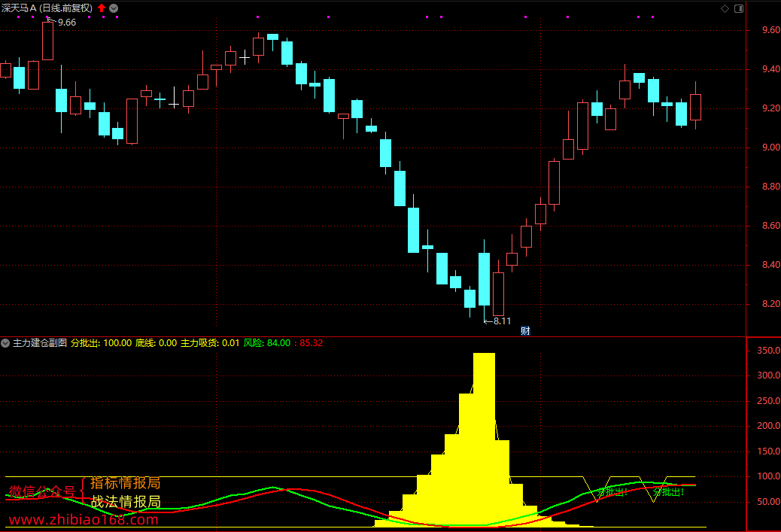Image resolution: width=781 pixels, height=532 pixels.
Task: Toggle the side panel icon at top right
Action: (739, 8)
